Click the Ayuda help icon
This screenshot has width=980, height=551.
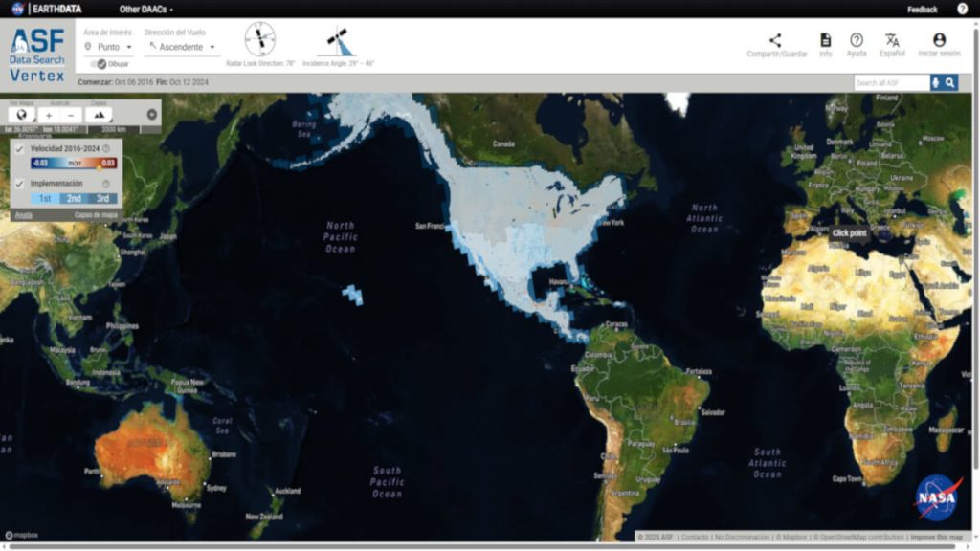[856, 41]
